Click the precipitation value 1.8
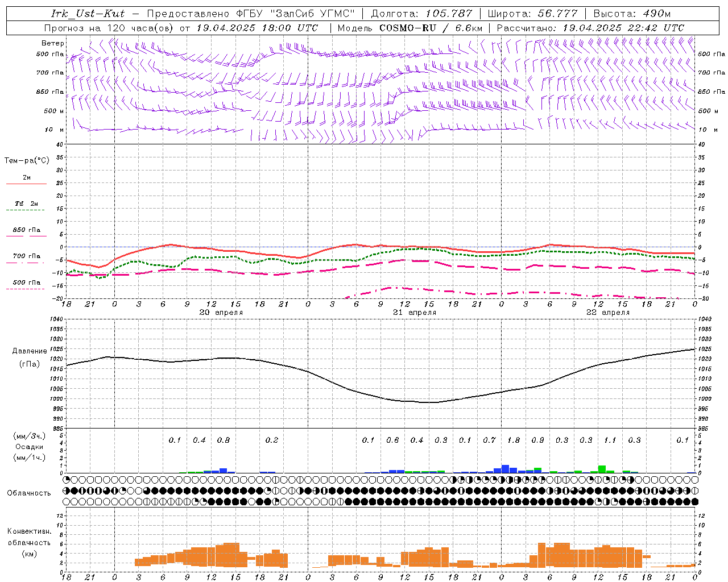The image size is (728, 582). [x=514, y=440]
